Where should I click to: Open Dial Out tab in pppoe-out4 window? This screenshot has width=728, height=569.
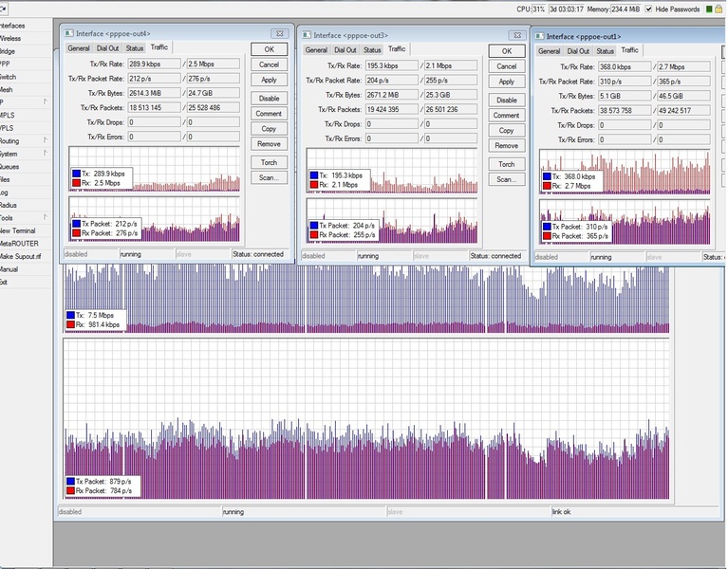107,48
